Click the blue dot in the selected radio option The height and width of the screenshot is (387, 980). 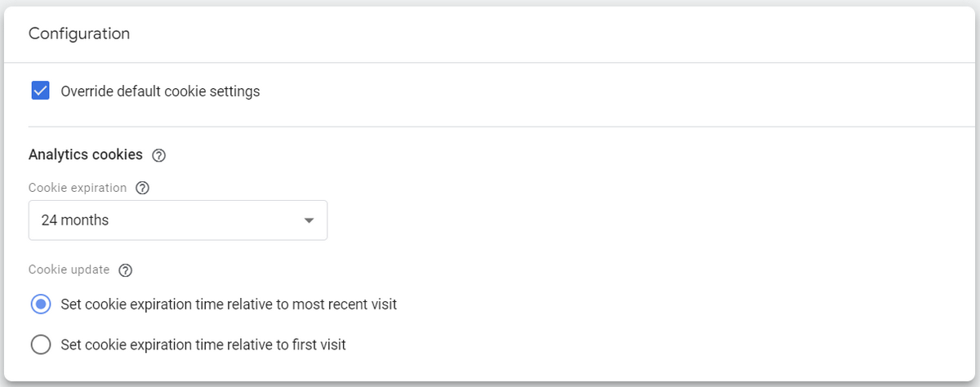tap(40, 305)
